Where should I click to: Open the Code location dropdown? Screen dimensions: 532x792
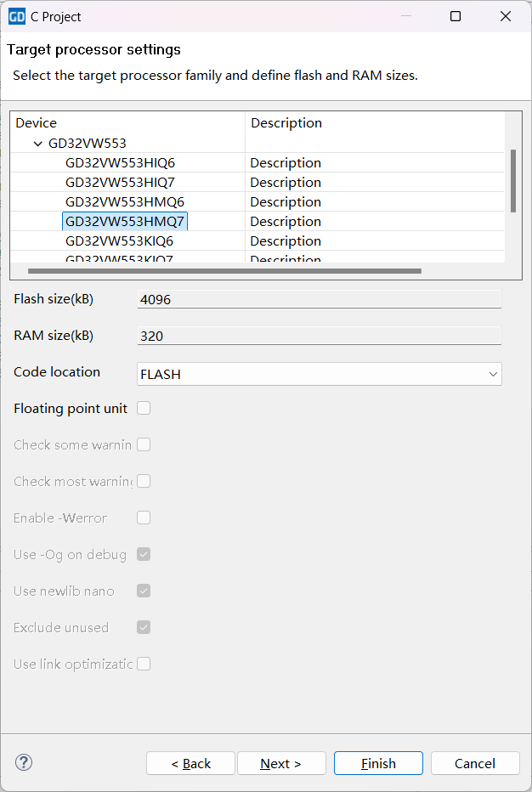coord(319,374)
